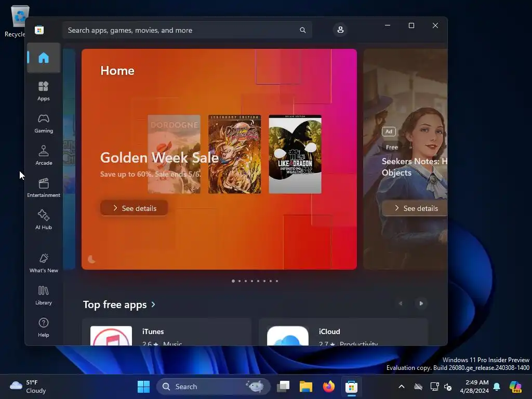Show hidden system tray icons
Viewport: 532px width, 399px height.
[x=402, y=387]
